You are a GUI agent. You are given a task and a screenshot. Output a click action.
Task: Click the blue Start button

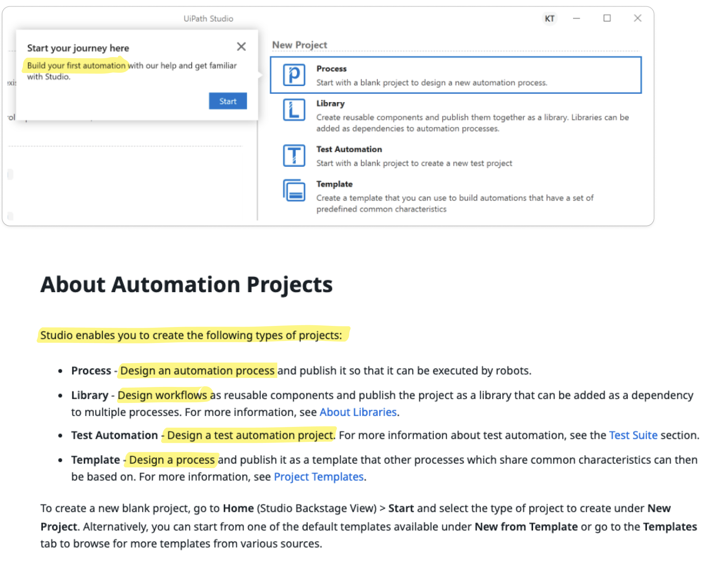pyautogui.click(x=228, y=101)
